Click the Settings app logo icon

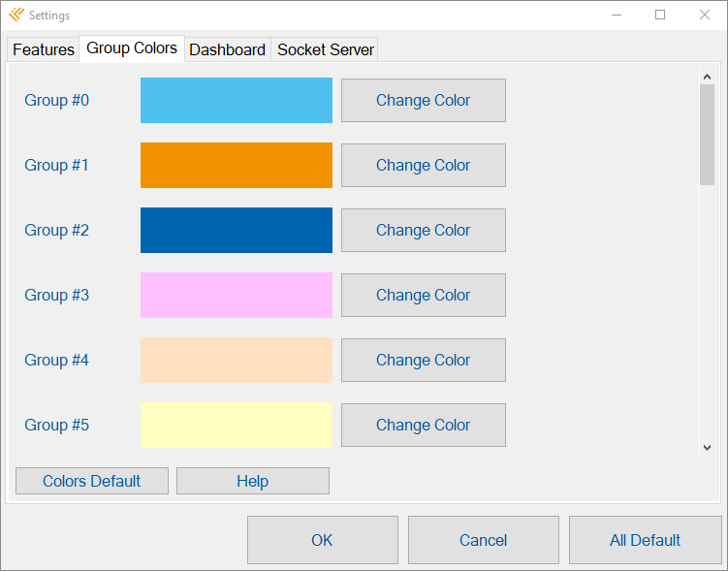16,15
